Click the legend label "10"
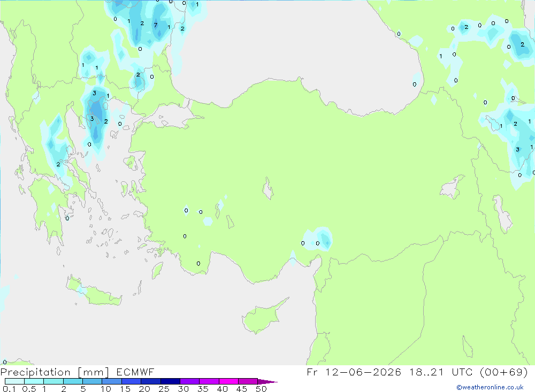This screenshot has width=535, height=392. coord(106,389)
